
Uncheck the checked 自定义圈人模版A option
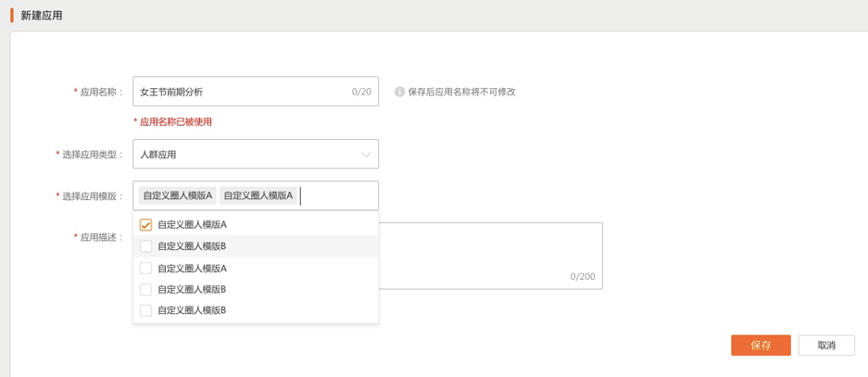click(x=145, y=224)
